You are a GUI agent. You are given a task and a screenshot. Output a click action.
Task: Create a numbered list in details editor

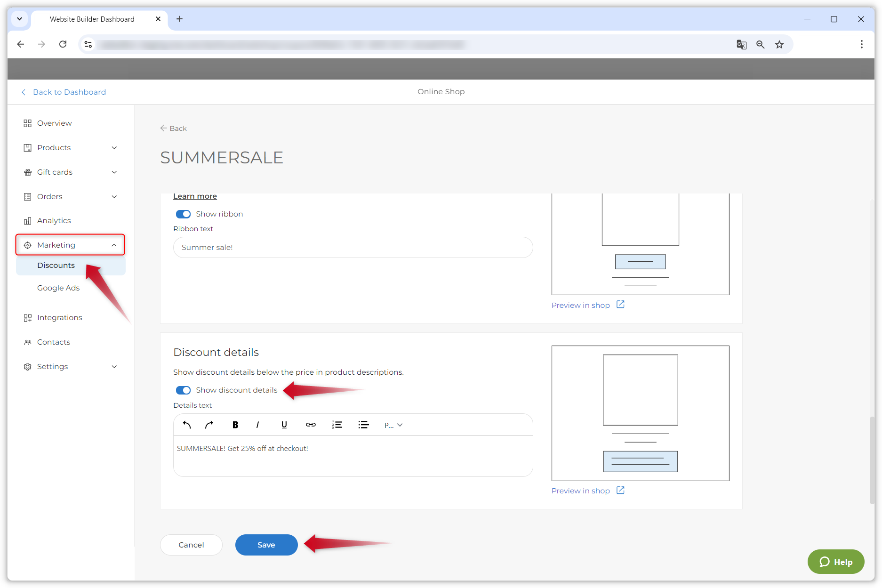pos(337,425)
